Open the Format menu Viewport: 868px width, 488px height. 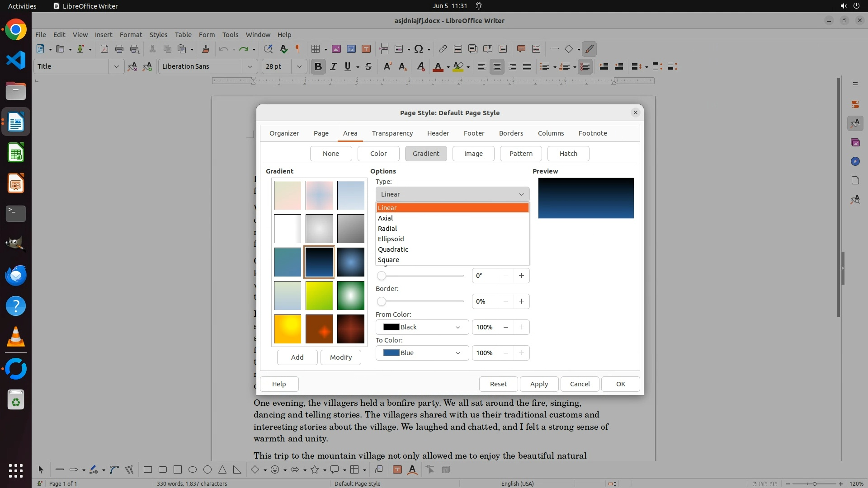click(131, 35)
